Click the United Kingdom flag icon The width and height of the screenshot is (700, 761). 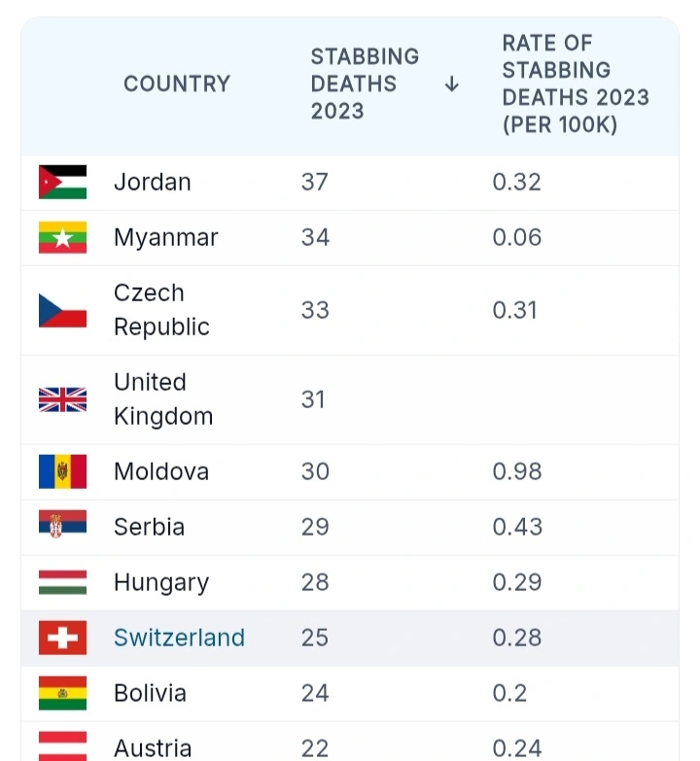62,399
